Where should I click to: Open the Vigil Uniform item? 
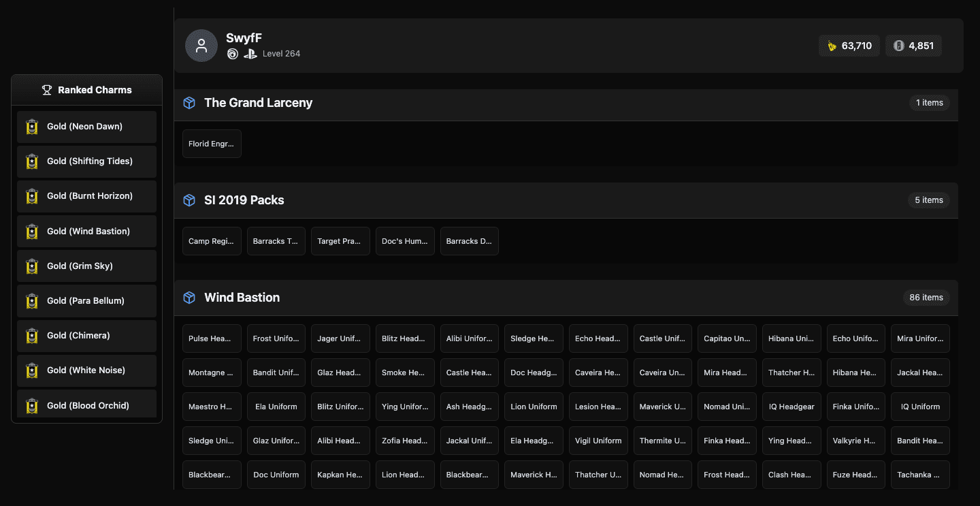tap(598, 441)
